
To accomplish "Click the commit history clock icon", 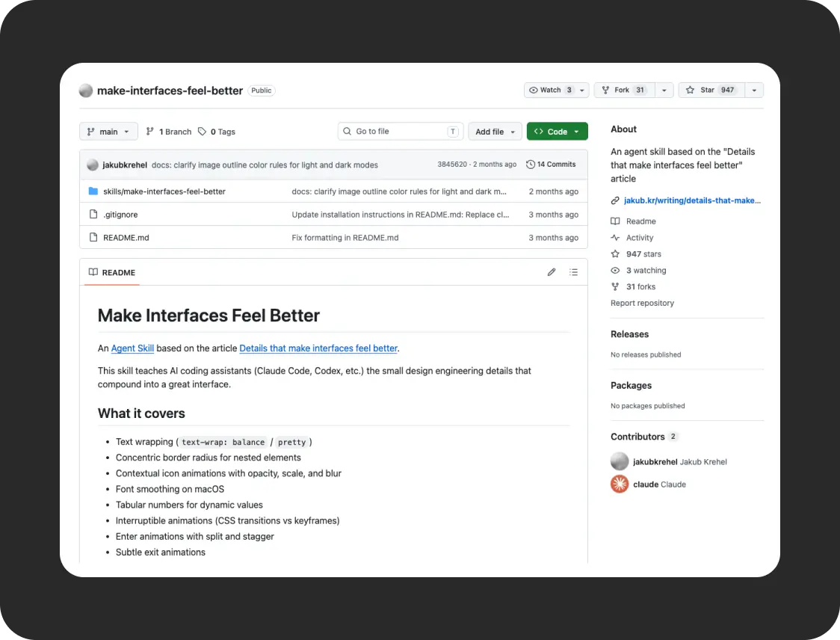I will [x=531, y=164].
